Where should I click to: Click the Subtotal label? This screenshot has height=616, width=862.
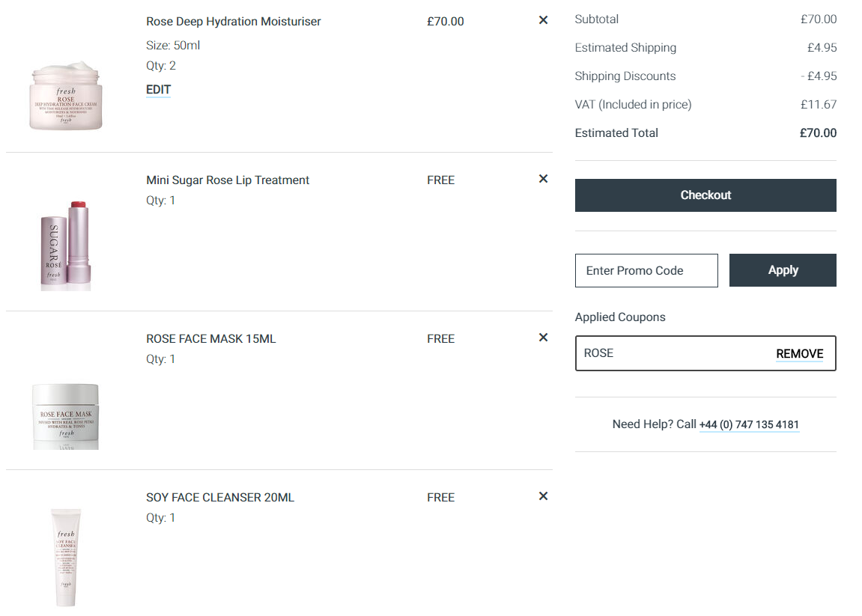click(x=596, y=19)
